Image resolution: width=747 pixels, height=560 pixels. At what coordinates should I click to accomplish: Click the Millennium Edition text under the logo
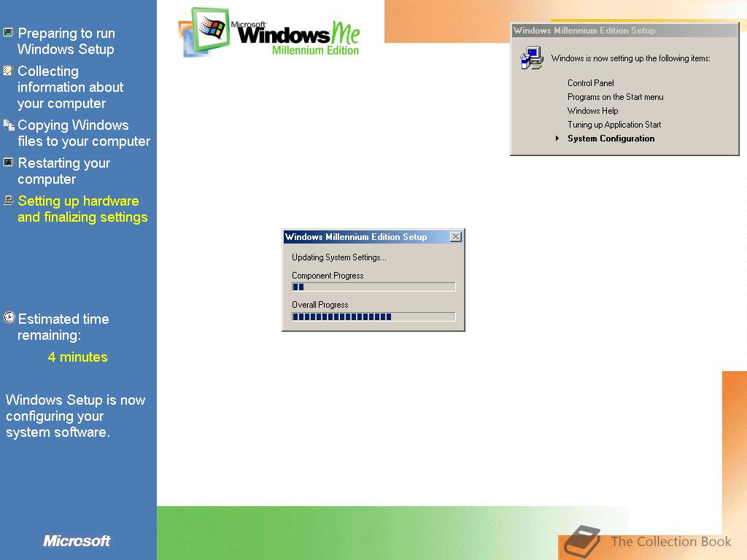coord(315,50)
